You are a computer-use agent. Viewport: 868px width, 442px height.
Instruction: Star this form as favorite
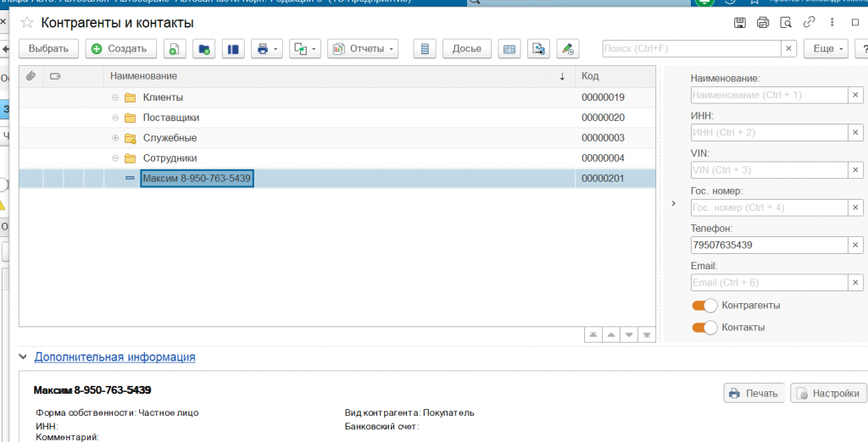[x=27, y=22]
